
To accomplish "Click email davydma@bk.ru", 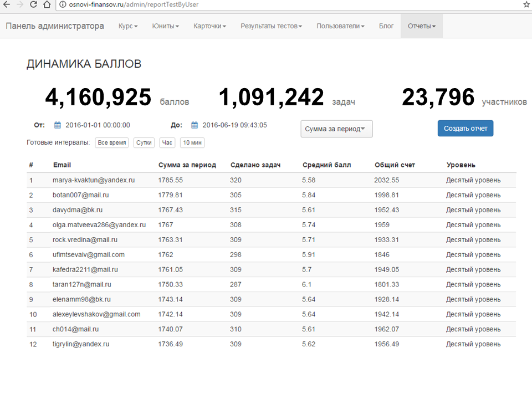I will (78, 210).
